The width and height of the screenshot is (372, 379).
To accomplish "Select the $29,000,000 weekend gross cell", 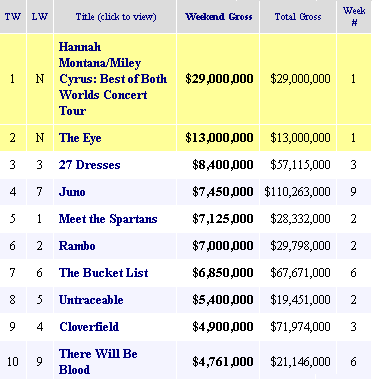I will 219,79.
